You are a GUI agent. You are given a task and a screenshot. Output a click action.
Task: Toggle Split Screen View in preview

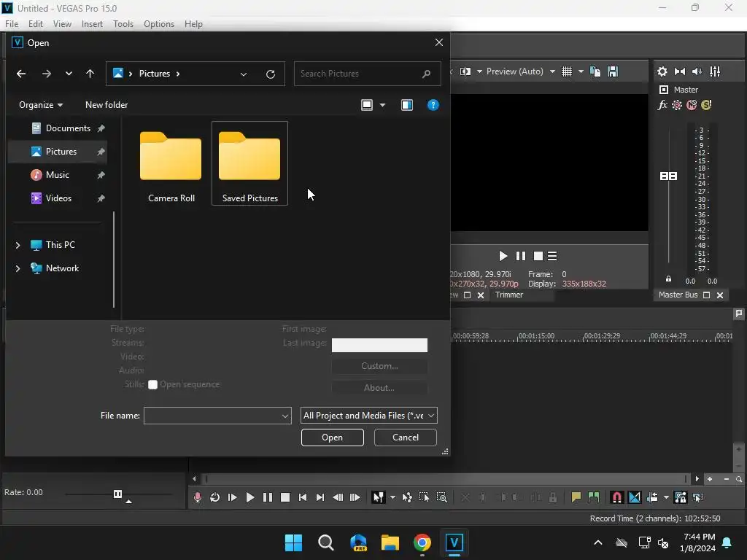465,71
